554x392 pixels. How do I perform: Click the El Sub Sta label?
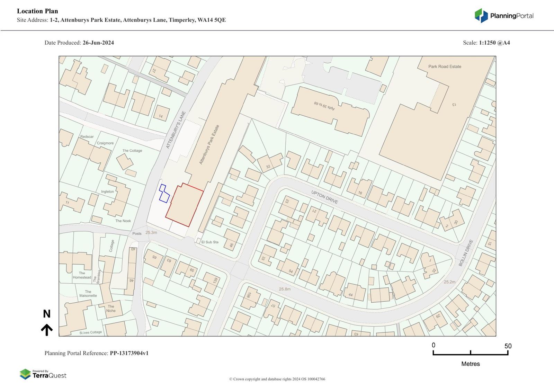210,242
